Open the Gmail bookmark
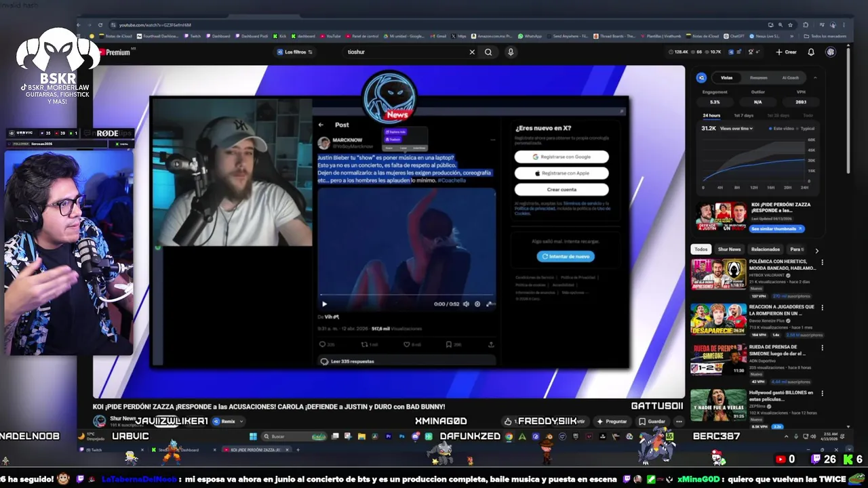Screen dimensions: 868x488 (437, 36)
